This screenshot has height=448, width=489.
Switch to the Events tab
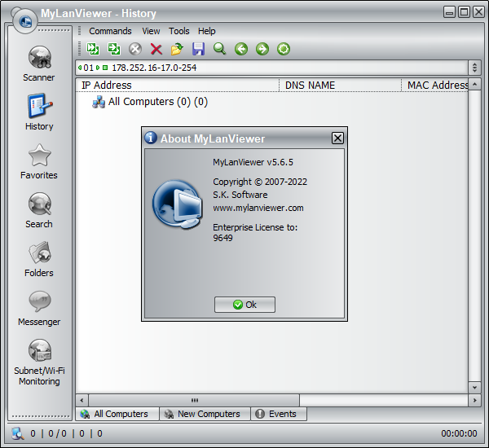point(279,414)
